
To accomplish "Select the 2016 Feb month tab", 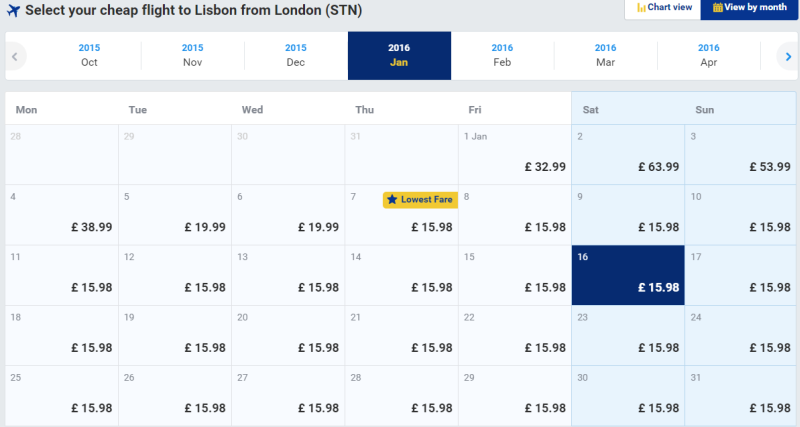I will (x=502, y=55).
